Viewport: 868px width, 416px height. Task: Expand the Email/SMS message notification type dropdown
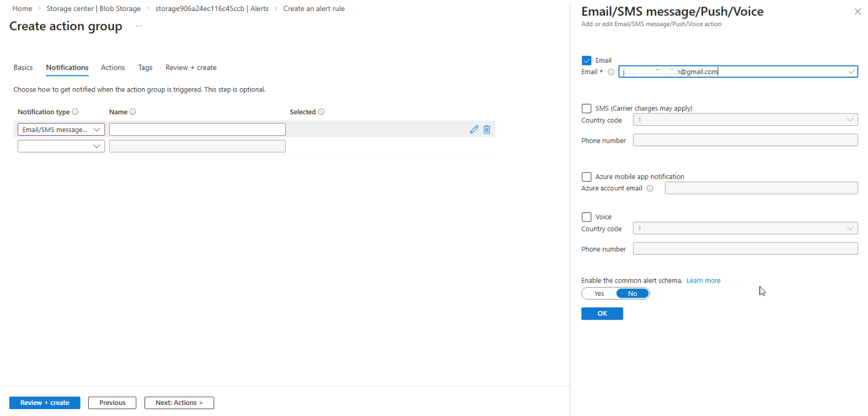(61, 130)
